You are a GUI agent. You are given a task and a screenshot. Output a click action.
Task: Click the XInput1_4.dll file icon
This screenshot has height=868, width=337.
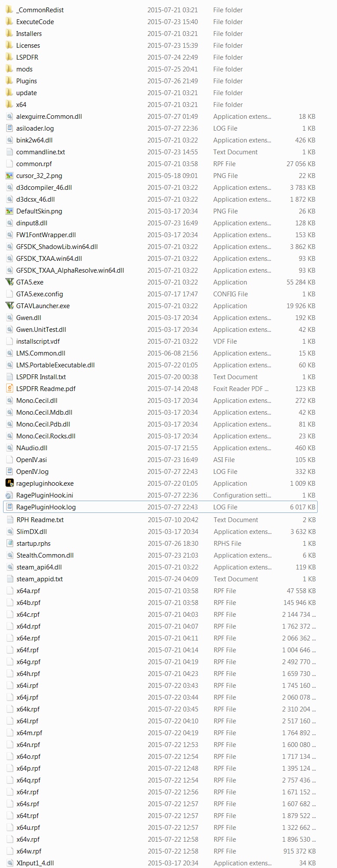[x=9, y=863]
